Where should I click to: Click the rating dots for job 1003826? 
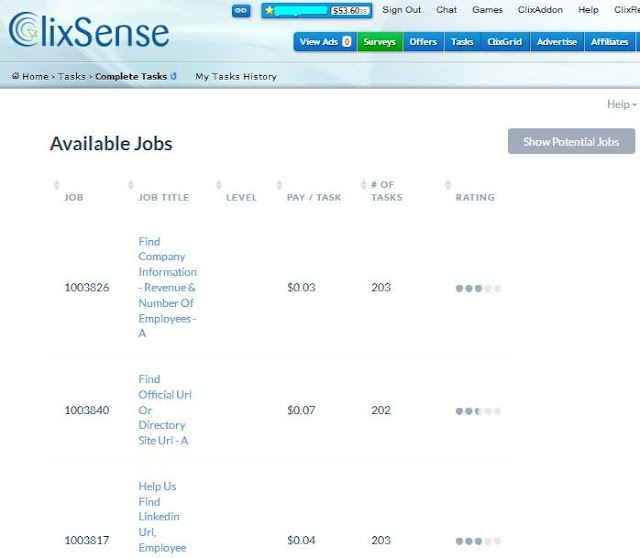click(478, 288)
